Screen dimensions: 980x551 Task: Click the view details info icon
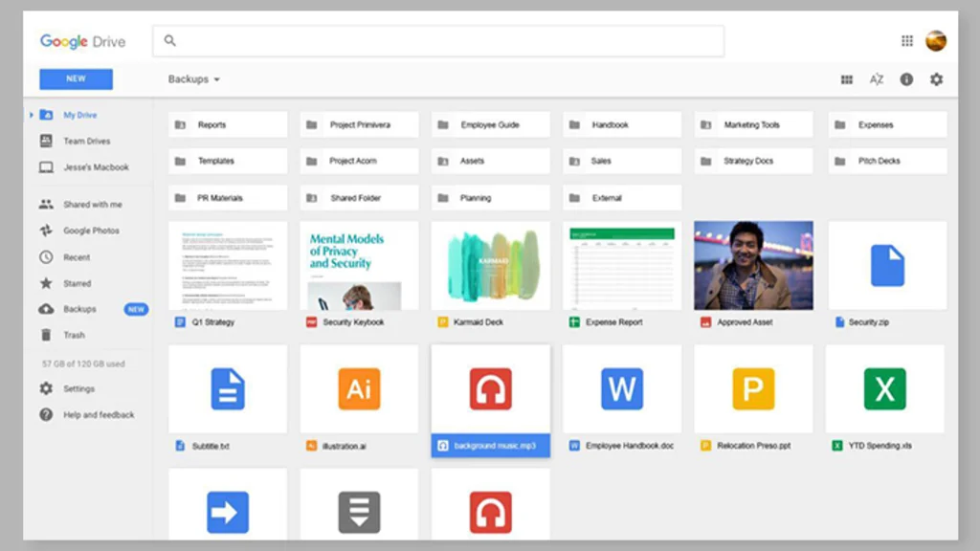pos(905,80)
